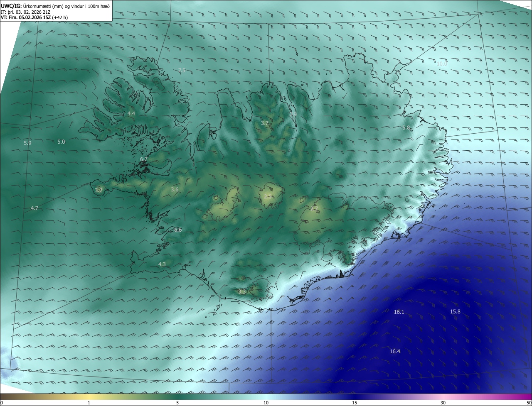532x406 pixels.
Task: Click the "VT: Fim. 05.02.2026 15Z" valid time line
Action: [x=34, y=17]
